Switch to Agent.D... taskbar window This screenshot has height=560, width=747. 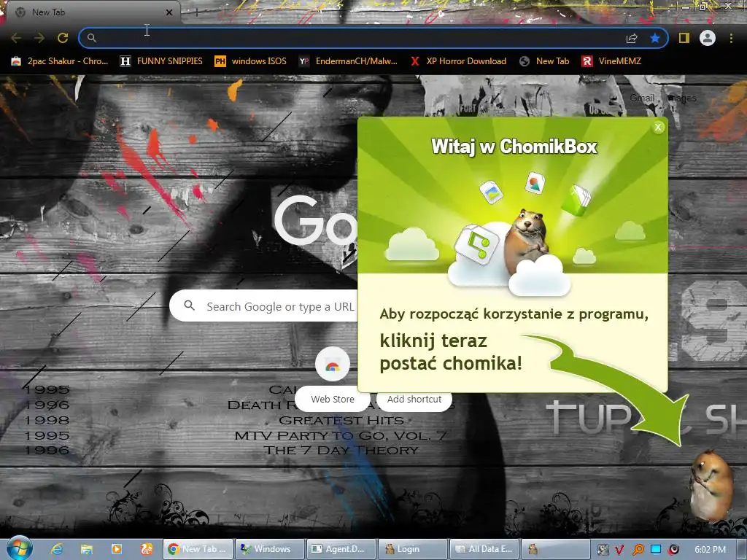[341, 549]
